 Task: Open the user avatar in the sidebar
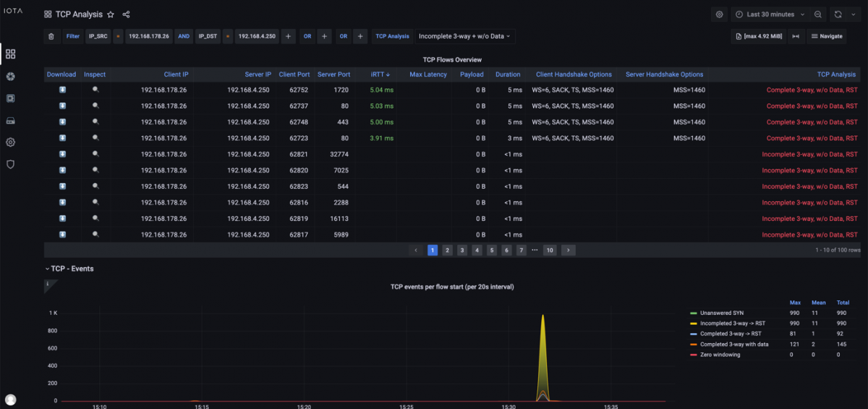(10, 400)
